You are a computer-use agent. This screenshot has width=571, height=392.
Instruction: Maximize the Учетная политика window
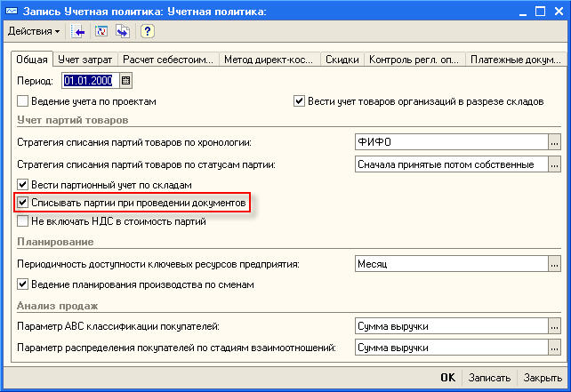[x=538, y=10]
